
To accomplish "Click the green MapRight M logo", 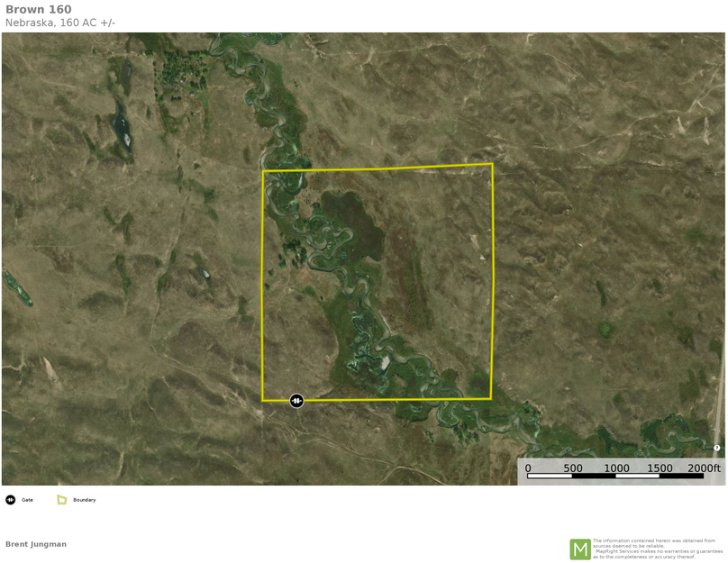I will pos(580,549).
